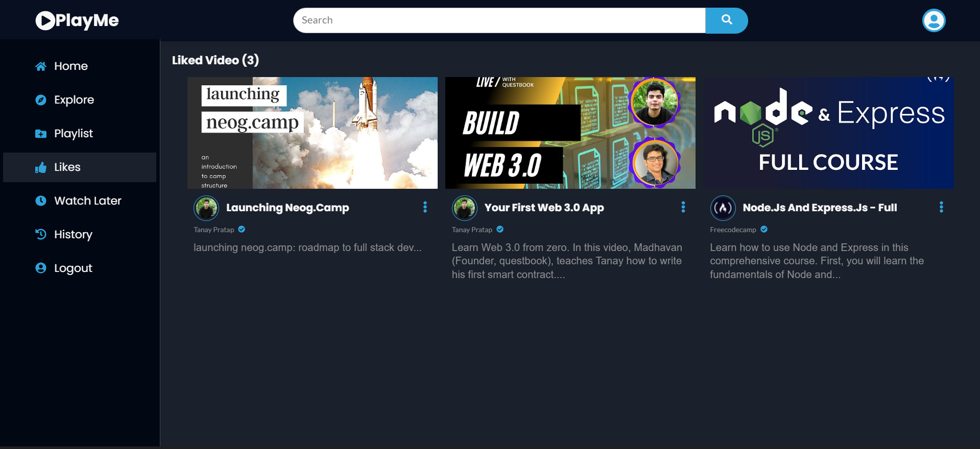The image size is (980, 449).
Task: Open Explore from the sidebar
Action: (80, 100)
